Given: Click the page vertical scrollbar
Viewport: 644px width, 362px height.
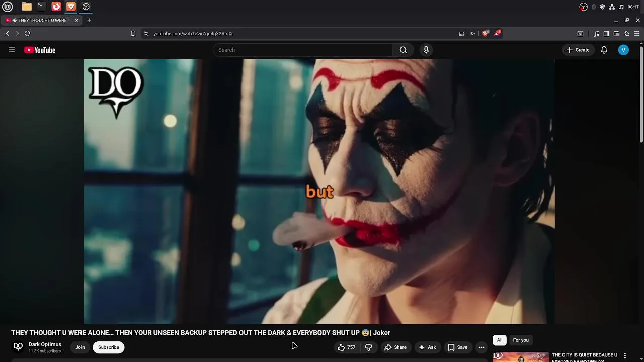Looking at the screenshot, I should (641, 96).
